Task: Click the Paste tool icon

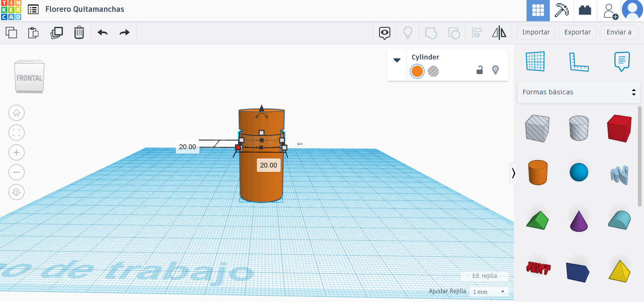Action: [x=33, y=33]
